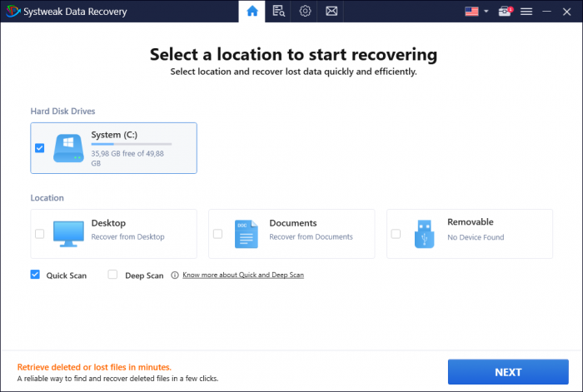Expand the language dropdown arrow

coord(486,12)
